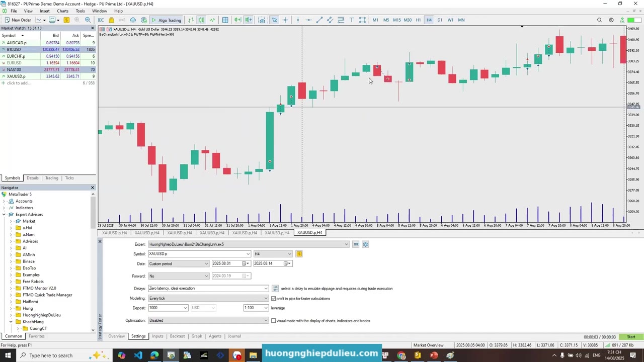Viewport: 644px width, 362px height.
Task: Open the New Order dialog
Action: (18, 20)
